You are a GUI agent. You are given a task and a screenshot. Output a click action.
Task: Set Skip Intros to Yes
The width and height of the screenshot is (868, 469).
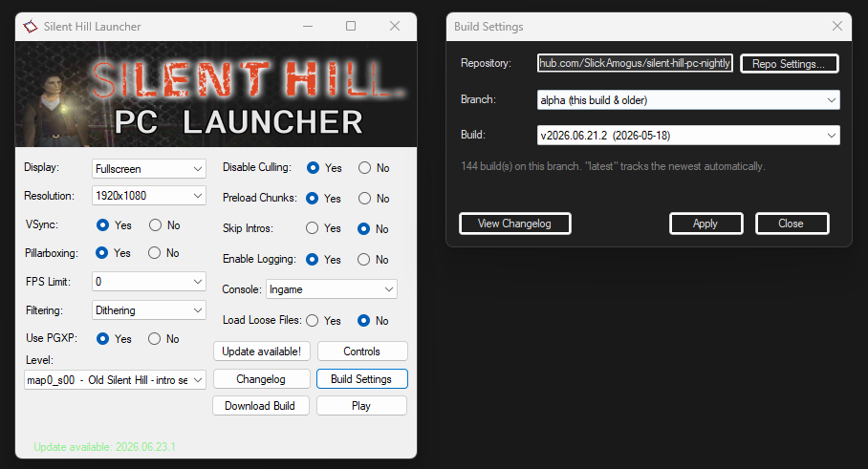pyautogui.click(x=313, y=228)
